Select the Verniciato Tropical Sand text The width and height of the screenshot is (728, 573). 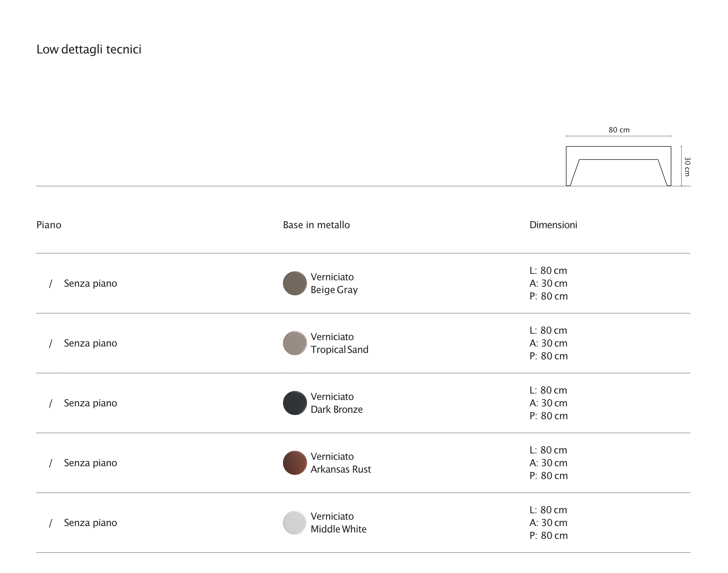339,343
